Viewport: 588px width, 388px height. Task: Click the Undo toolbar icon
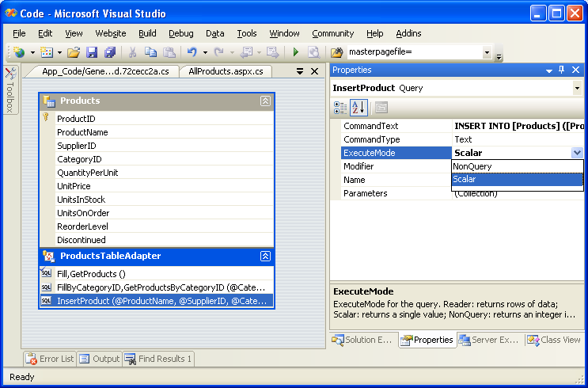(x=192, y=52)
